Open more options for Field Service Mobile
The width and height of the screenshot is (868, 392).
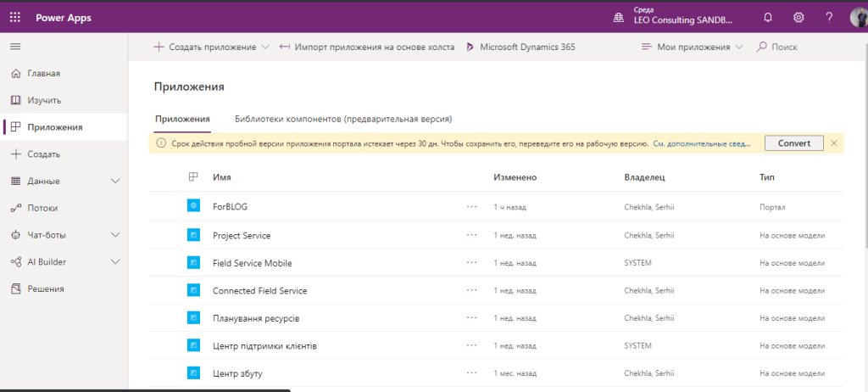coord(472,263)
